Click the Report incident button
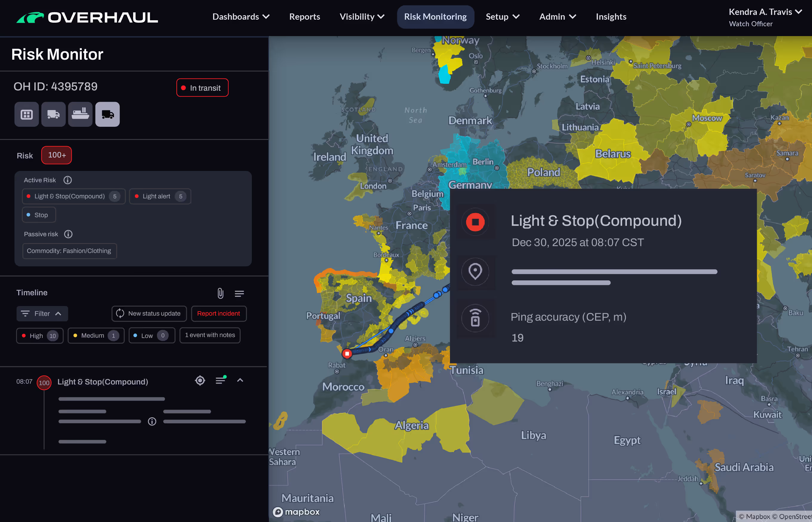The image size is (812, 522). click(219, 313)
